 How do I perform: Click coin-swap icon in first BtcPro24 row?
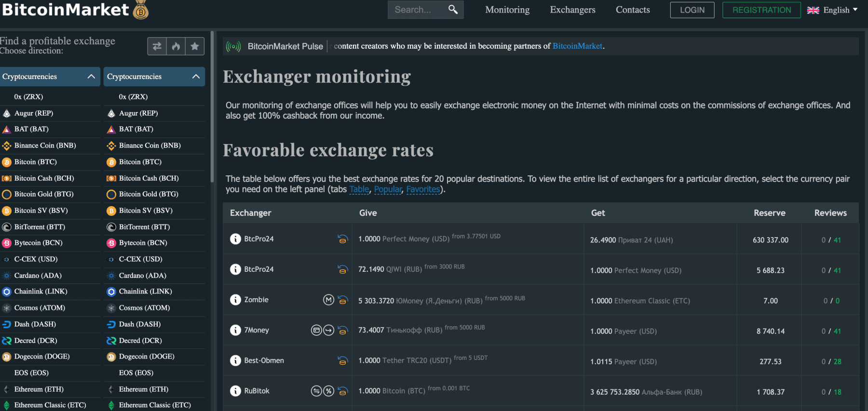click(343, 239)
